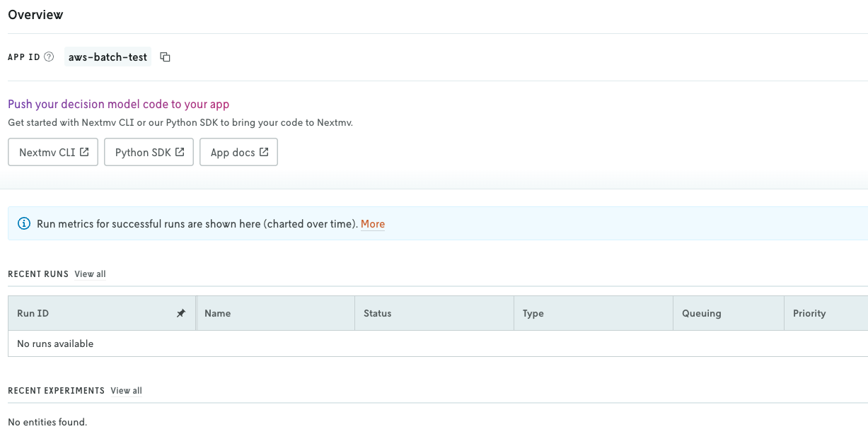
Task: Click the More link about run metrics
Action: [x=373, y=223]
